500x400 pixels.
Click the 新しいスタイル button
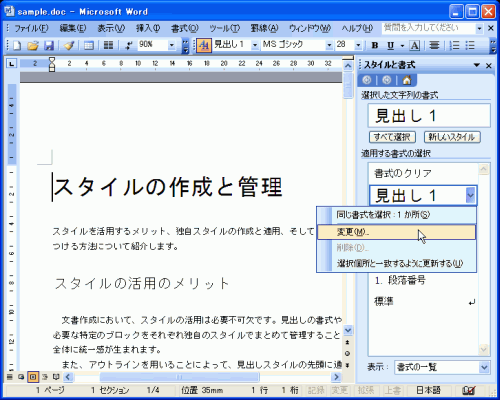pos(452,137)
